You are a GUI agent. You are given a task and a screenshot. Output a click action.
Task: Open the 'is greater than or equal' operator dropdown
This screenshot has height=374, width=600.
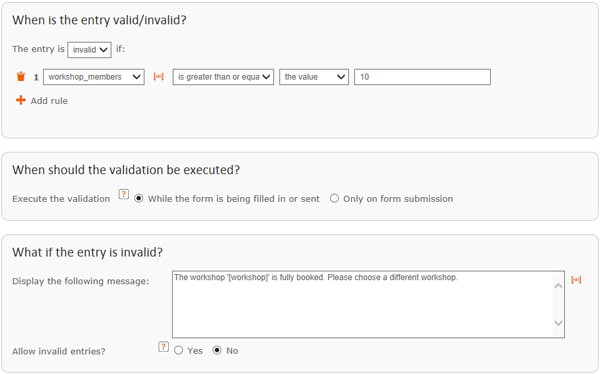(223, 77)
